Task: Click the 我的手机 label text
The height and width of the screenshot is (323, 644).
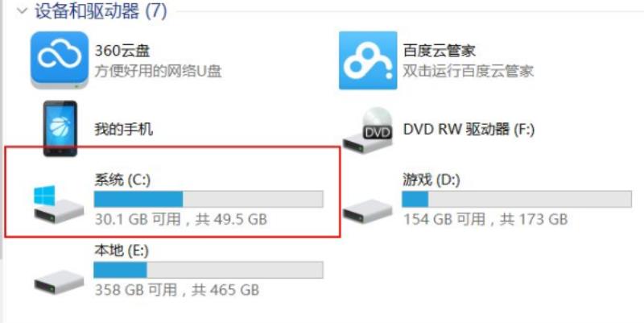Action: [124, 130]
